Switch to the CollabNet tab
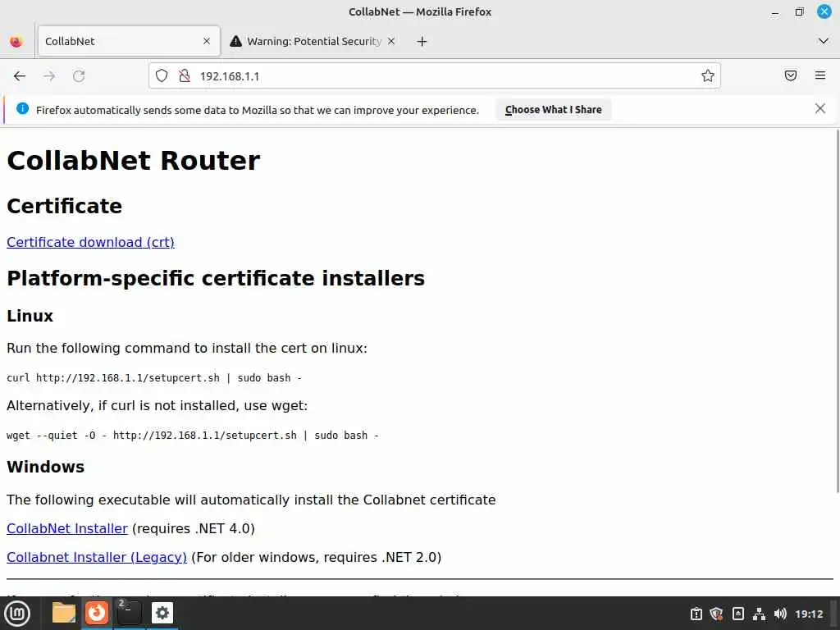Image resolution: width=840 pixels, height=630 pixels. click(x=129, y=41)
